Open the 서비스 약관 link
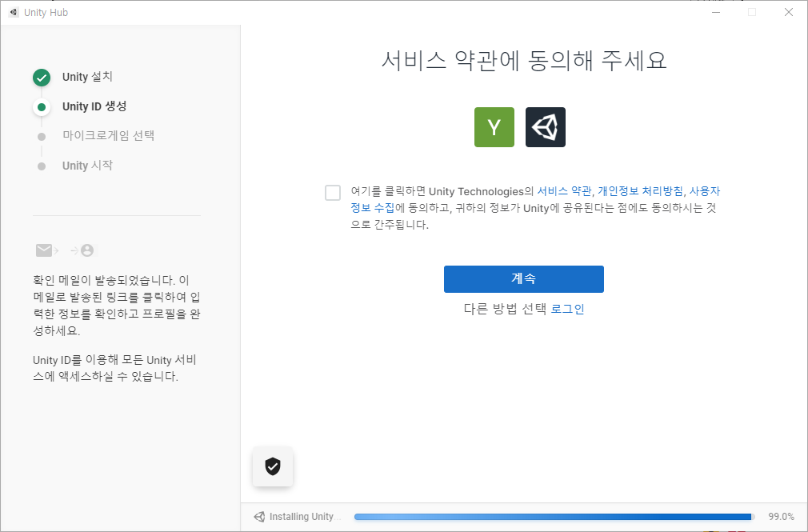This screenshot has height=532, width=808. click(564, 191)
